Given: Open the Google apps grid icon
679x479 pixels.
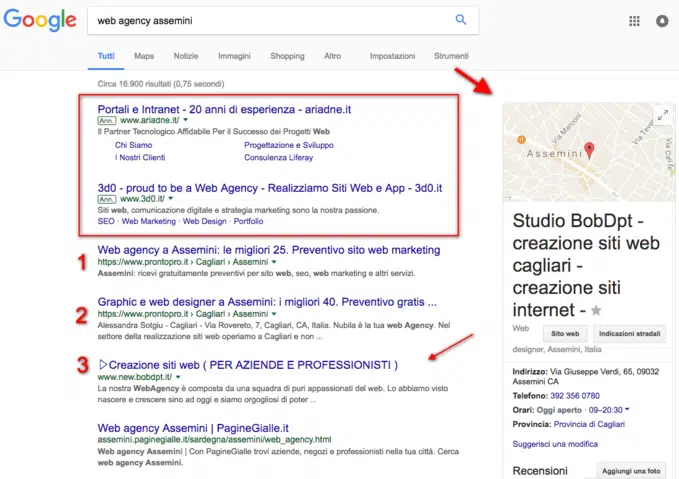Looking at the screenshot, I should click(634, 21).
